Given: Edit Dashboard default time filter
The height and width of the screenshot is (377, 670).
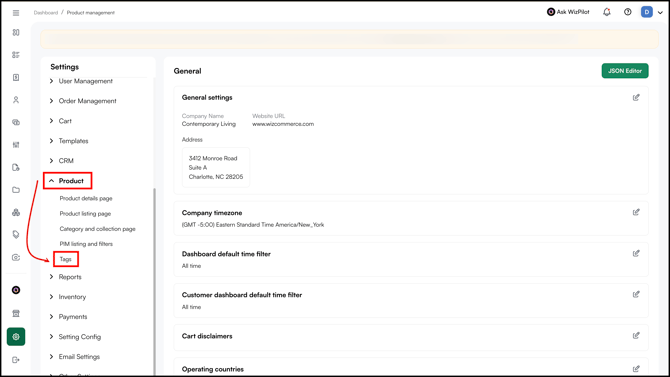Looking at the screenshot, I should click(636, 253).
